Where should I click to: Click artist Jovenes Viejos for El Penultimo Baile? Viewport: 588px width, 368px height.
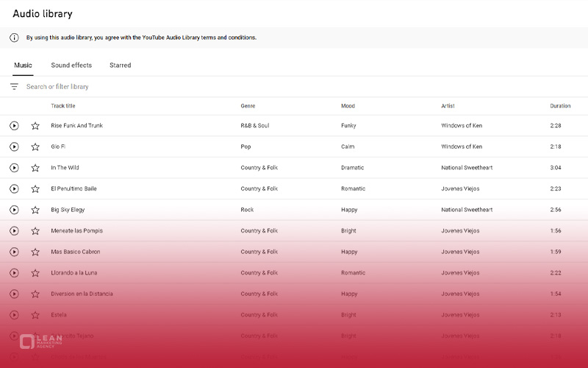460,188
